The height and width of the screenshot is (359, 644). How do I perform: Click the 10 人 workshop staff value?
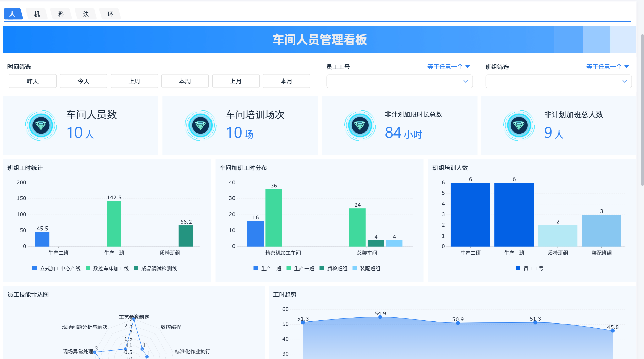80,133
